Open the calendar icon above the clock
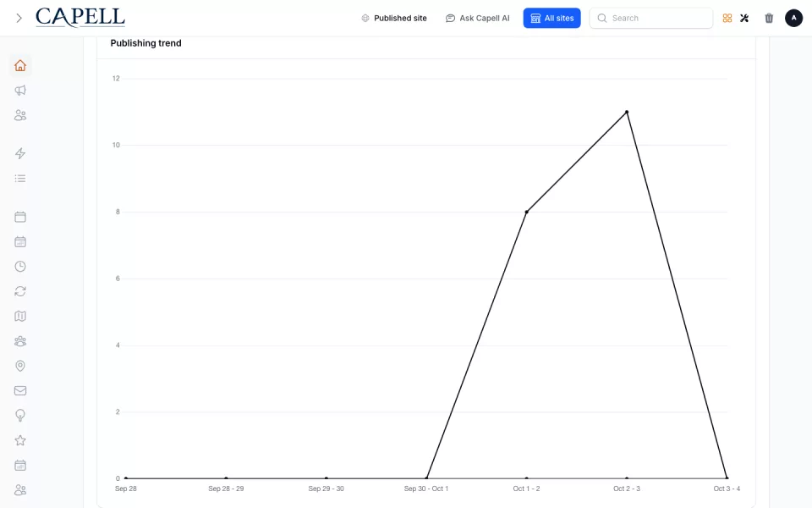This screenshot has height=508, width=812. pyautogui.click(x=20, y=241)
